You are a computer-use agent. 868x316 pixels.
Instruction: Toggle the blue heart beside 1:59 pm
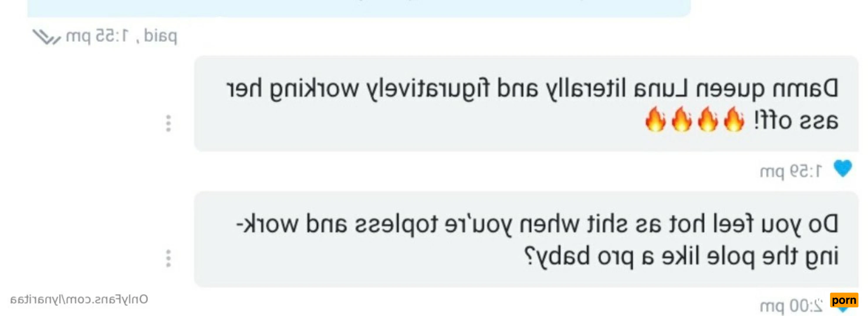[843, 168]
